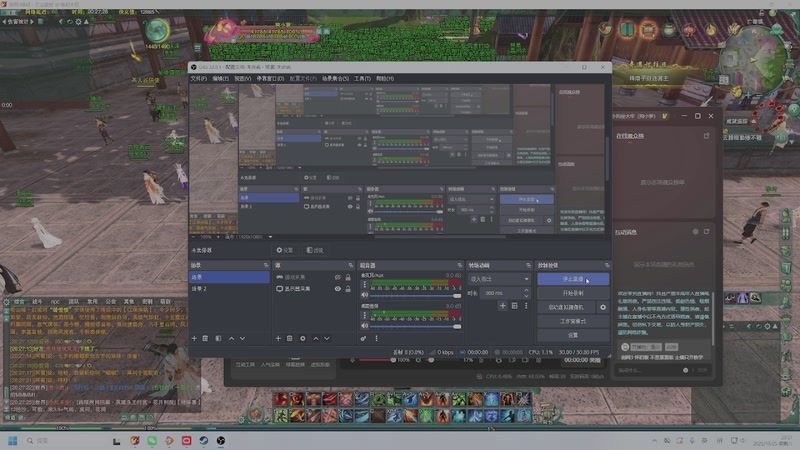
Task: Toggle lock on game capture source
Action: click(x=348, y=277)
